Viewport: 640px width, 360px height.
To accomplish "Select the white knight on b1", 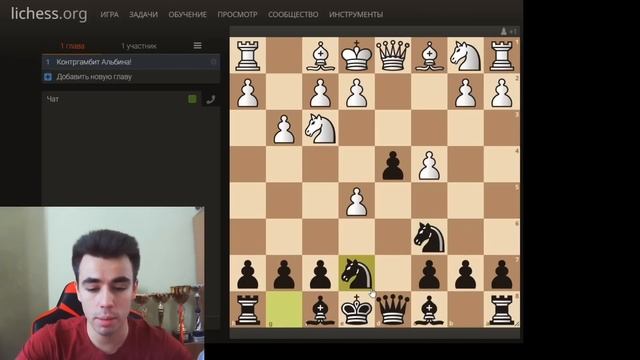I will coord(465,55).
